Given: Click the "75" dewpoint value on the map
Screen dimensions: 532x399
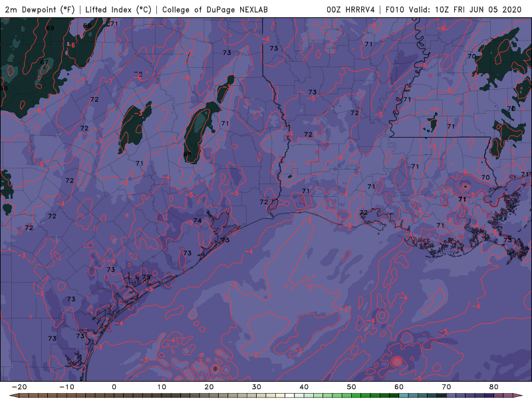Looking at the screenshot, I should pyautogui.click(x=146, y=277).
